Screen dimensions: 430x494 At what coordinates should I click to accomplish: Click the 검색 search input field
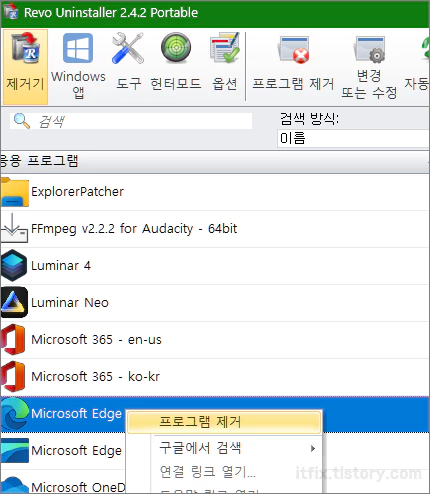click(131, 121)
